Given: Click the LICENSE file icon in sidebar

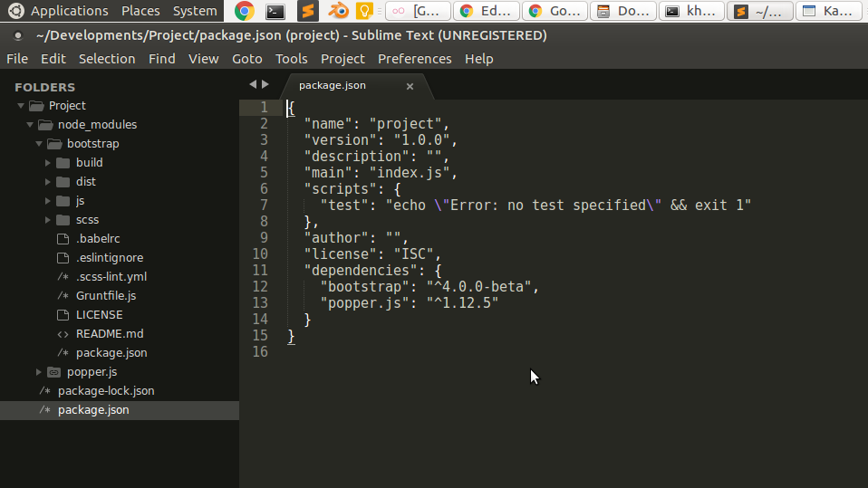Looking at the screenshot, I should [x=63, y=315].
